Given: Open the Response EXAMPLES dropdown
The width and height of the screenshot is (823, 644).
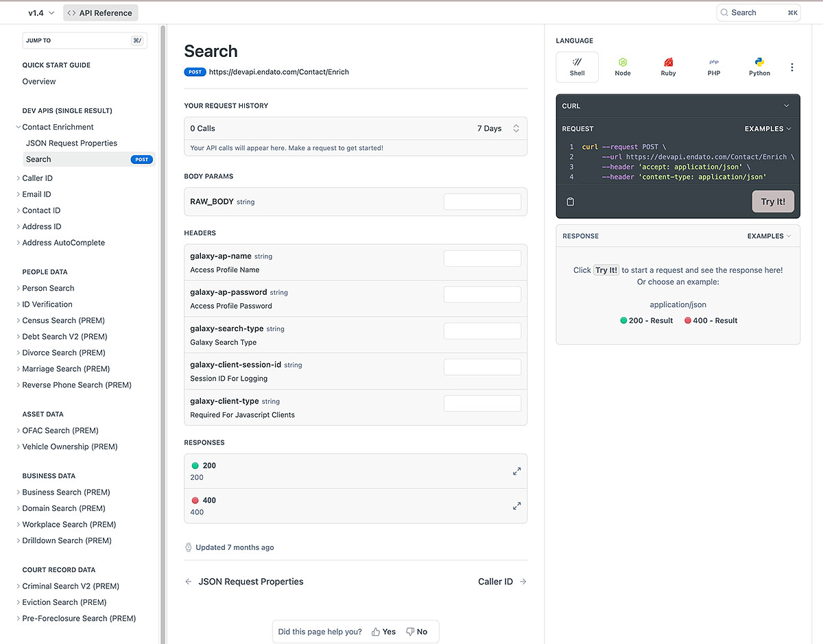Looking at the screenshot, I should pyautogui.click(x=770, y=236).
